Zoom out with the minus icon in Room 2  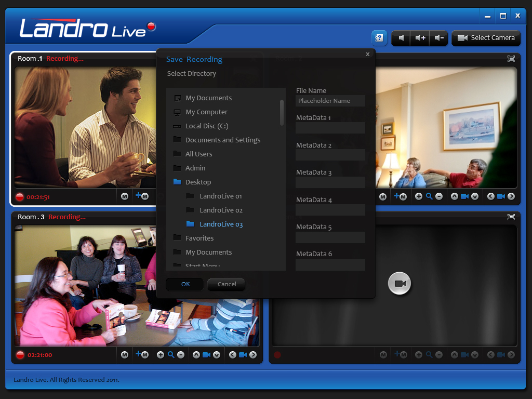(x=439, y=196)
